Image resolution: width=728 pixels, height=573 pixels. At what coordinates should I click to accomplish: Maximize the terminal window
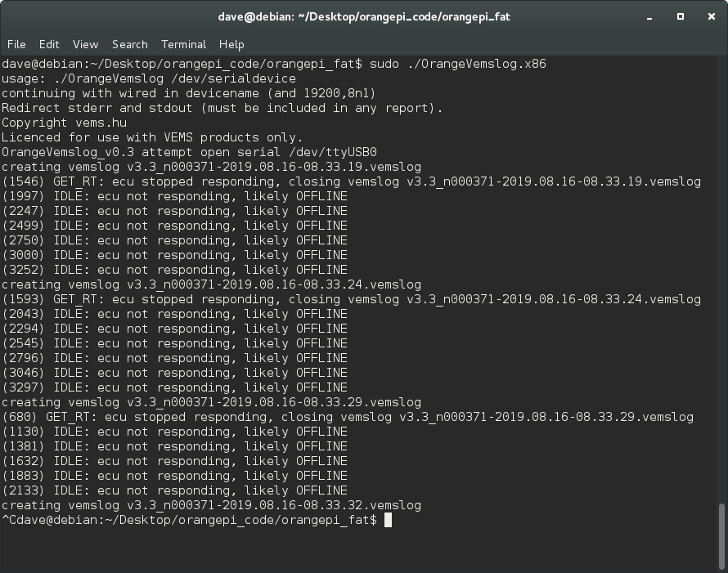click(681, 16)
